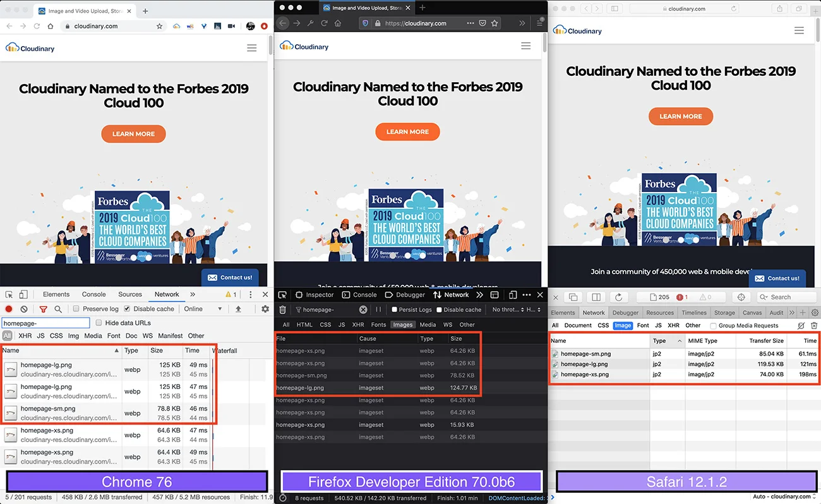
Task: Click LEARN MORE button in the Chrome window
Action: (133, 134)
